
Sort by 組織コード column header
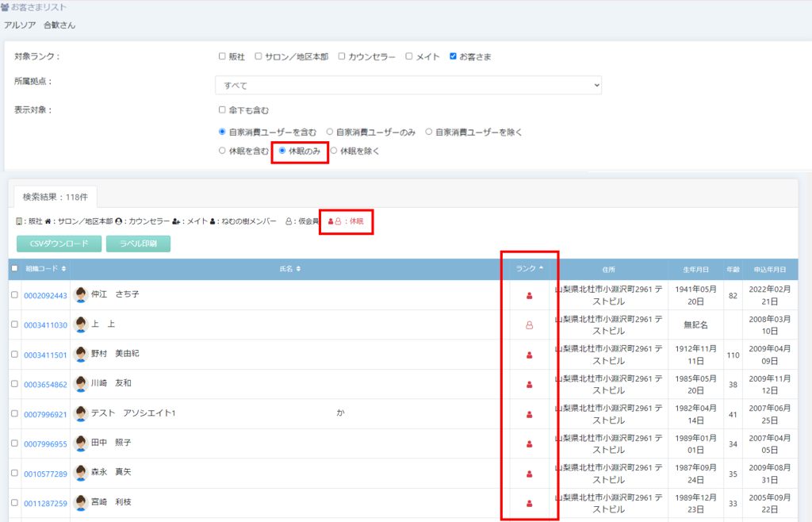46,269
